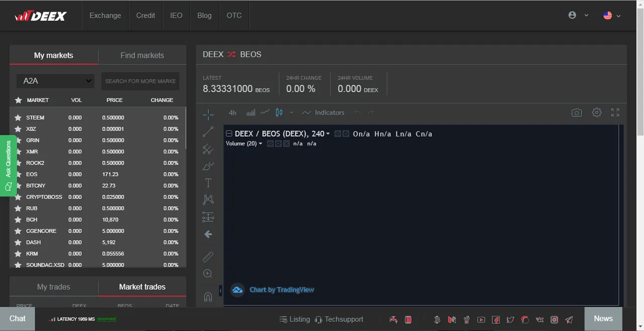644x331 pixels.
Task: Switch chart style to area
Action: coord(251,112)
